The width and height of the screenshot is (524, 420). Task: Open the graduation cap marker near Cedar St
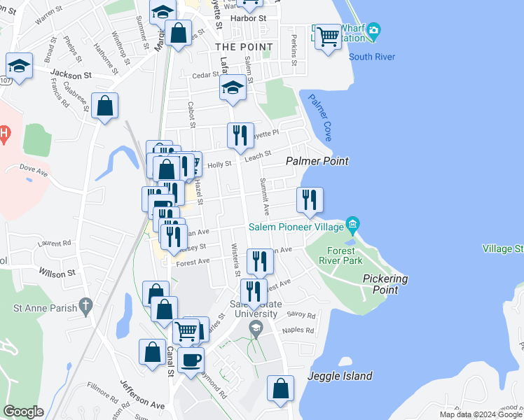point(233,90)
